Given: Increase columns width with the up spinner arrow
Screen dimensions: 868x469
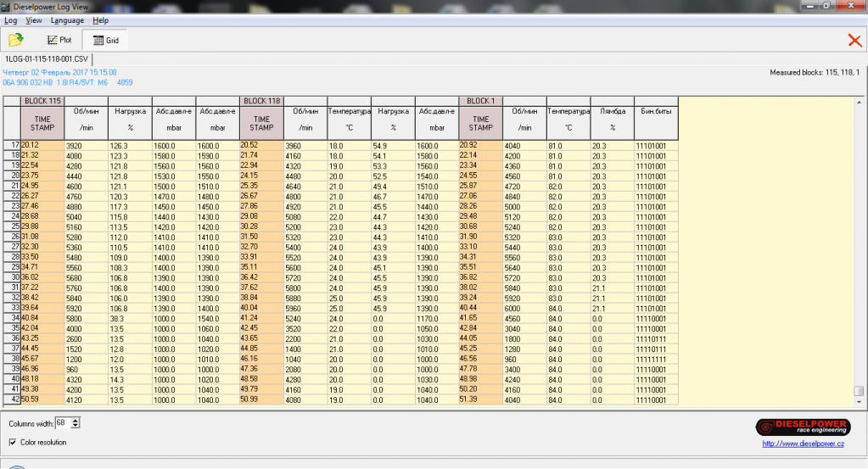Looking at the screenshot, I should (x=76, y=419).
